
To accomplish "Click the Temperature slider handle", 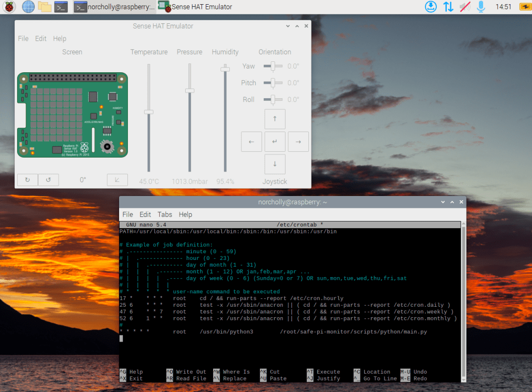I will click(x=149, y=112).
